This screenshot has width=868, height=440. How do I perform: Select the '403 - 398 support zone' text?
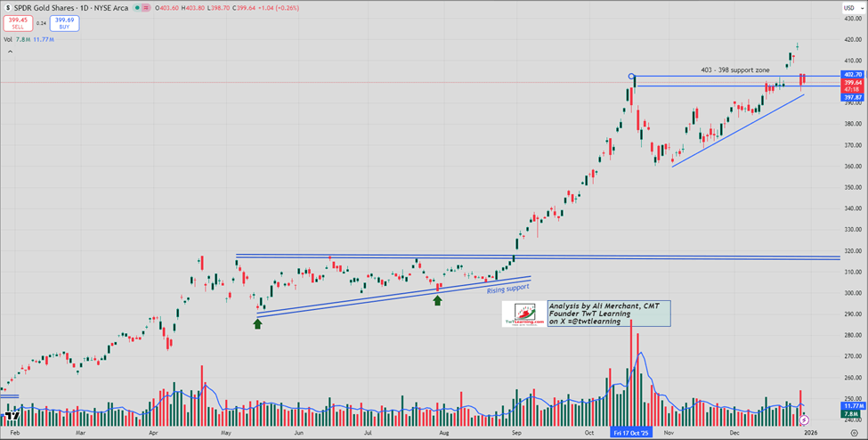click(734, 70)
